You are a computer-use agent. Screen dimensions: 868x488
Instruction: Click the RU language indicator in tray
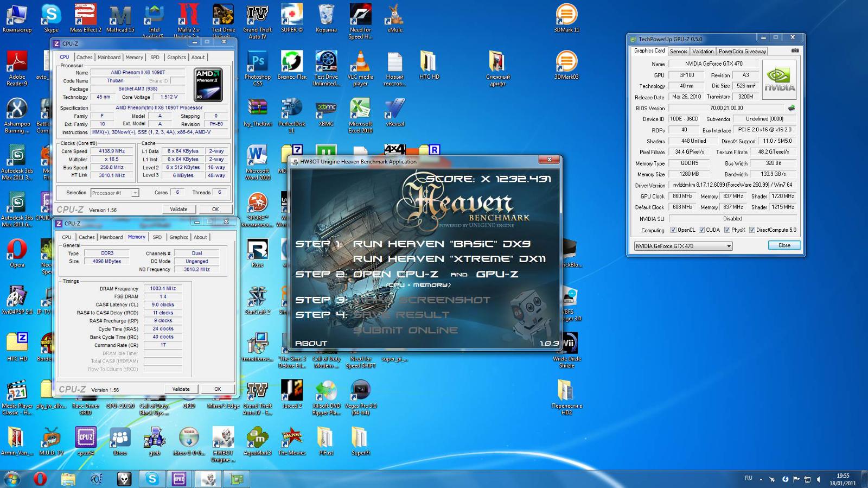pyautogui.click(x=749, y=479)
